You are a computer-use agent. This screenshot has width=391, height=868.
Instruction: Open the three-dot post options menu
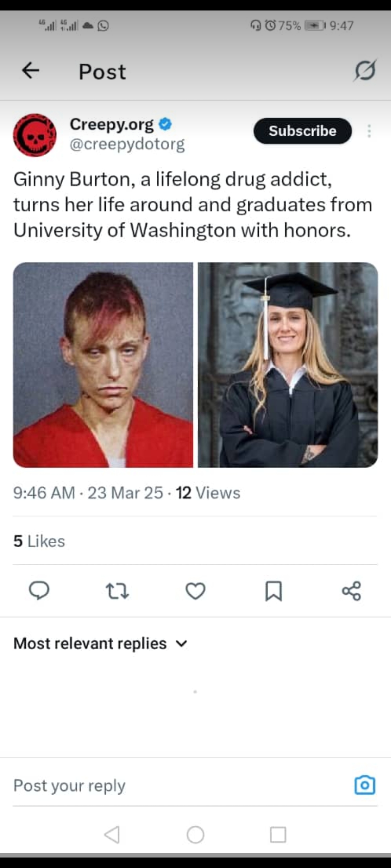[369, 131]
